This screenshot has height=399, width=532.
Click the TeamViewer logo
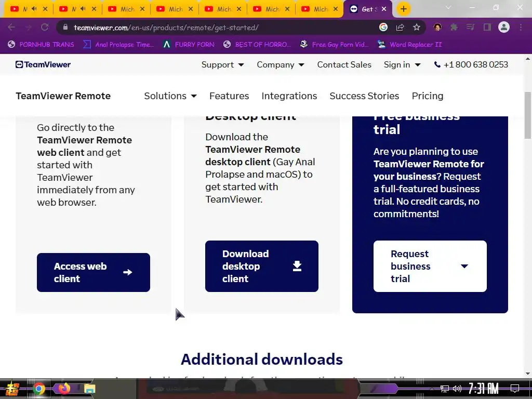point(43,64)
